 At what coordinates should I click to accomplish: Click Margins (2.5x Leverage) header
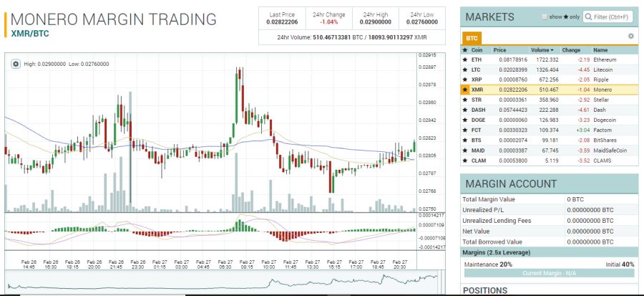point(550,252)
